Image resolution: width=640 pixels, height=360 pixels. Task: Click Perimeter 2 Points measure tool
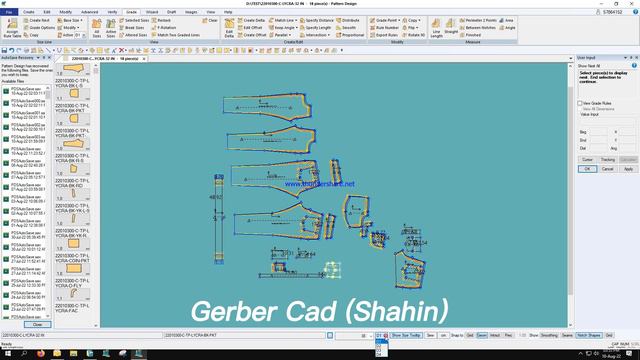(478, 20)
